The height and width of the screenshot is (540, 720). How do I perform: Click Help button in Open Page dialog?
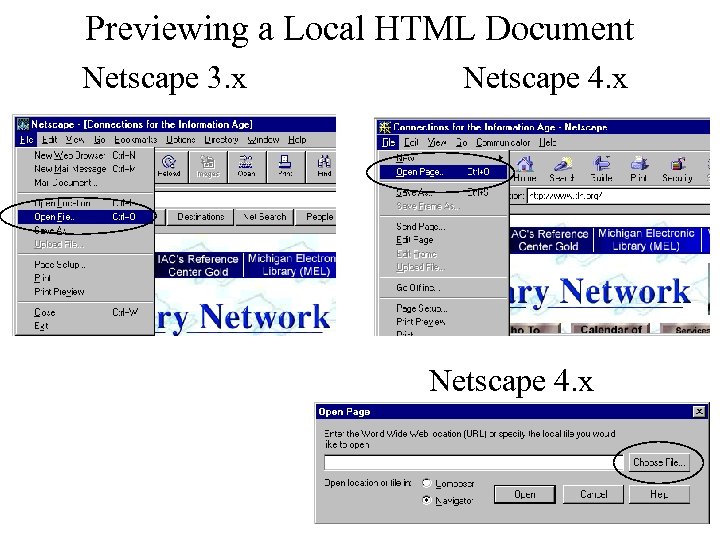[x=659, y=494]
